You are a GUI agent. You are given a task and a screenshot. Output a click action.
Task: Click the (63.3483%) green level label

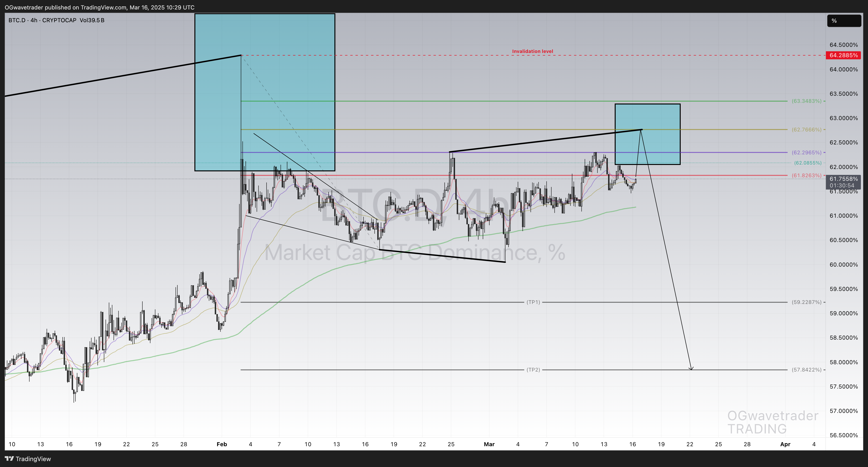(x=806, y=101)
